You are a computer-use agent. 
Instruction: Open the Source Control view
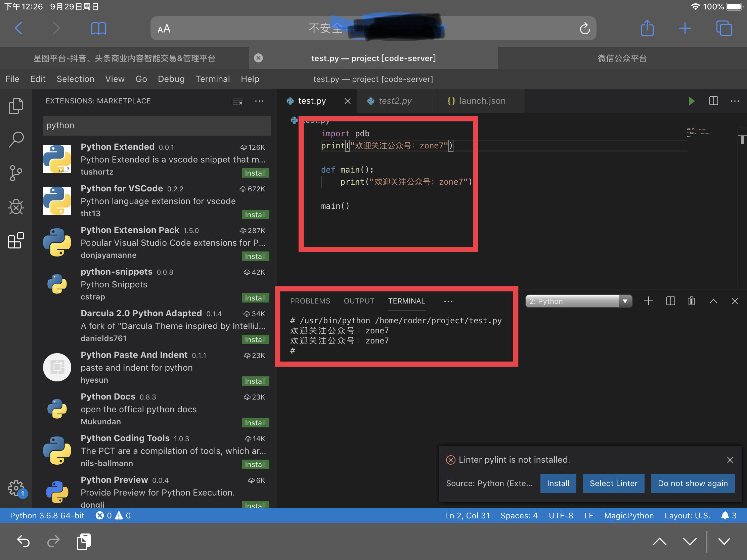point(15,173)
